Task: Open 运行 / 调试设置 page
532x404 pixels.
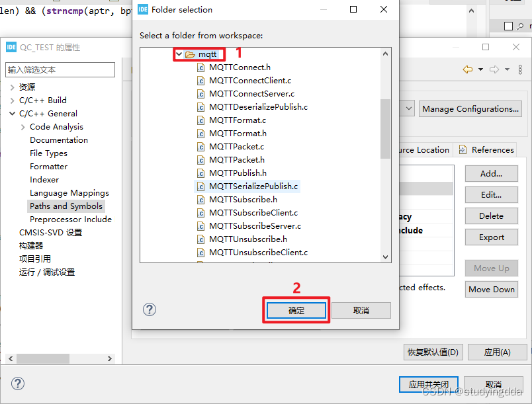Action: 47,272
